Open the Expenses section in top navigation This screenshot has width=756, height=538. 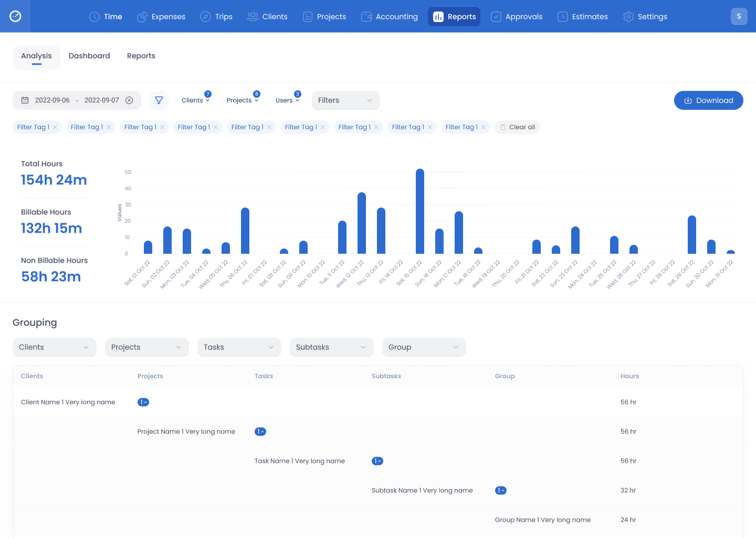pos(161,17)
